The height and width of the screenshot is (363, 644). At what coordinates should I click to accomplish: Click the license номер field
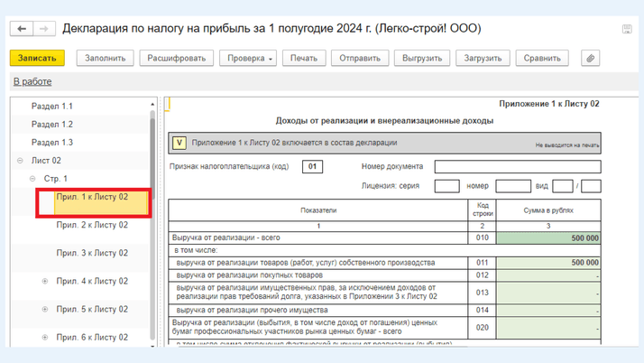513,186
